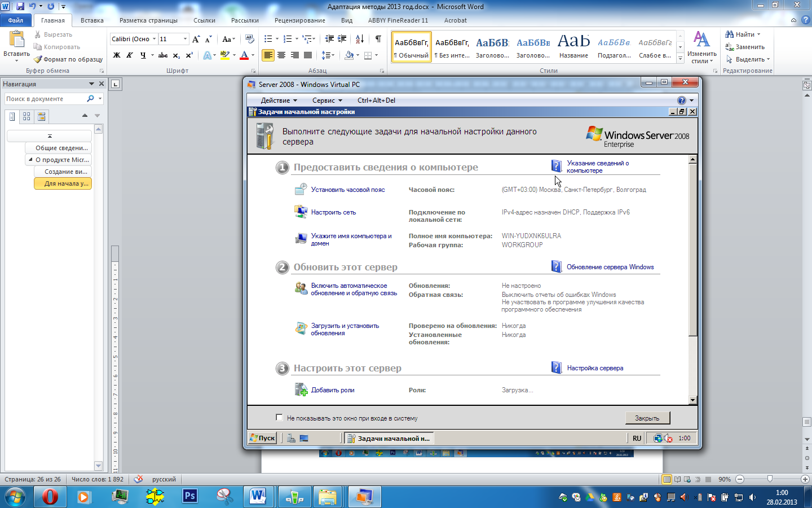
Task: Click 'Добавить роли' link
Action: [333, 390]
